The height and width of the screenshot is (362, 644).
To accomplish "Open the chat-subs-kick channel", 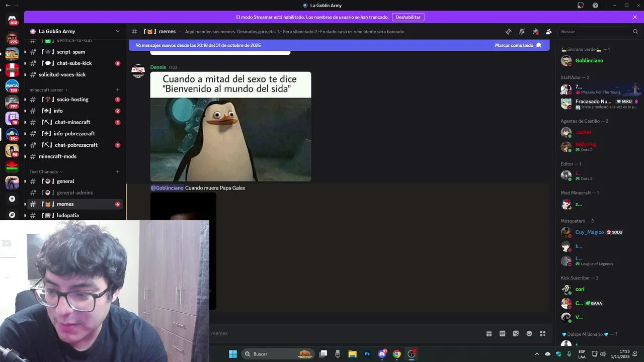I will click(75, 63).
